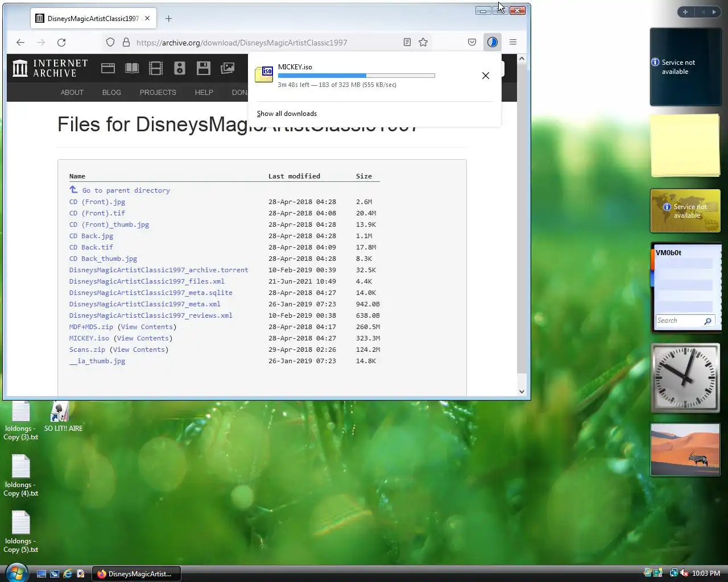728x582 pixels.
Task: Cancel the MICKEY.iso download
Action: pyautogui.click(x=486, y=76)
